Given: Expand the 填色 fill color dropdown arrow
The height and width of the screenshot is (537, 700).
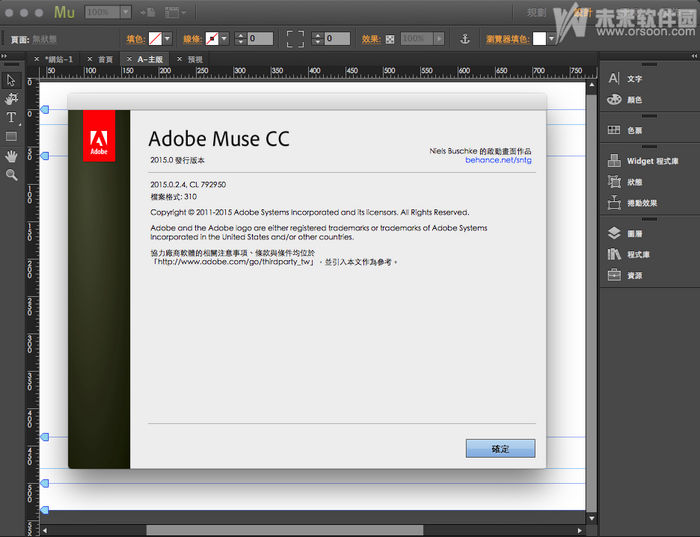Looking at the screenshot, I should pyautogui.click(x=167, y=39).
